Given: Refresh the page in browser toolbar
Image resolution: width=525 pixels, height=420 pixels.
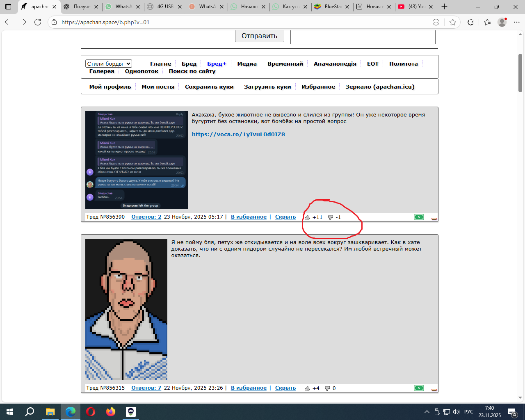Looking at the screenshot, I should pos(38,22).
